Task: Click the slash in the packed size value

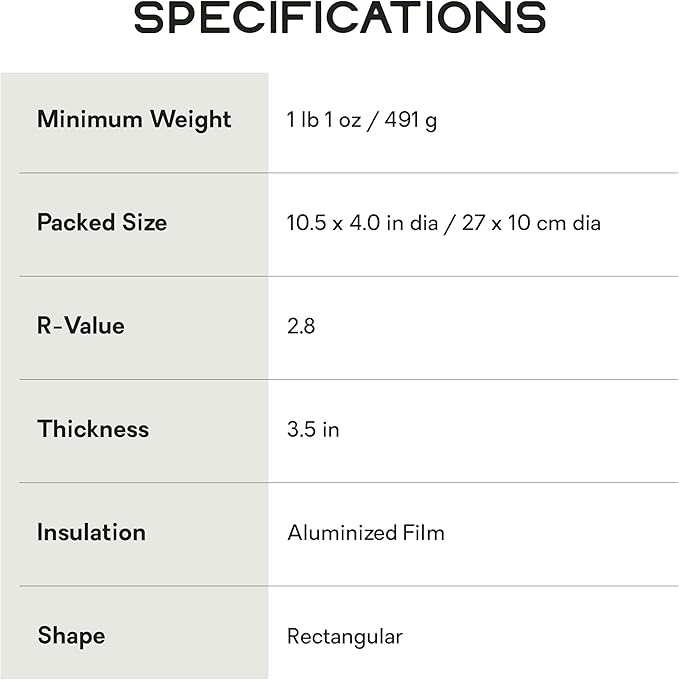Action: click(450, 223)
